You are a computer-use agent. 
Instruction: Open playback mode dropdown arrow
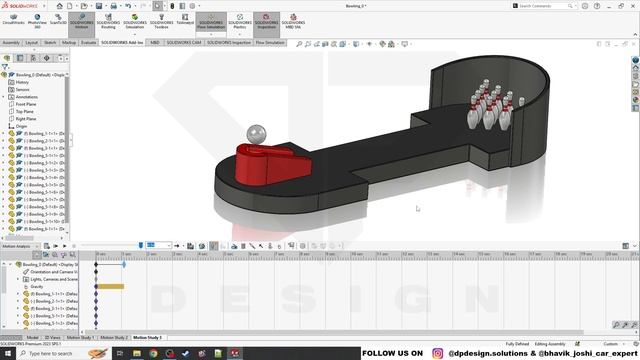coord(183,246)
